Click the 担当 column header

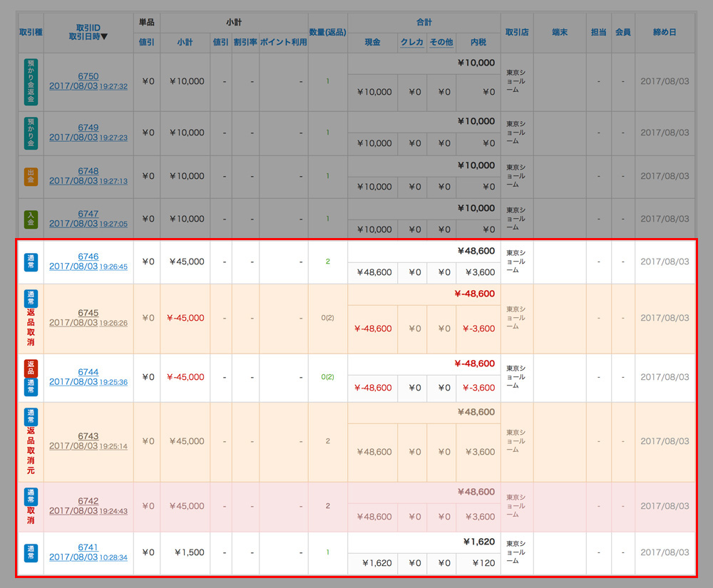pos(598,32)
